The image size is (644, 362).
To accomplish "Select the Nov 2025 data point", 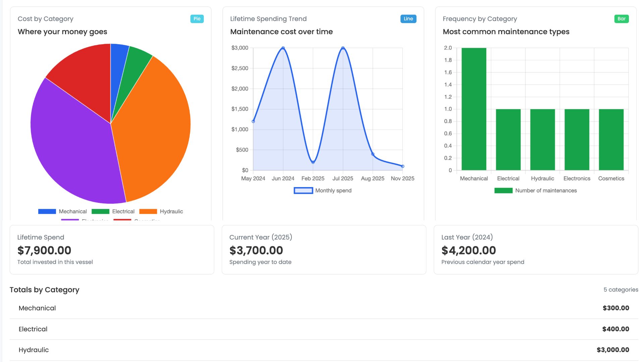I will 402,166.
